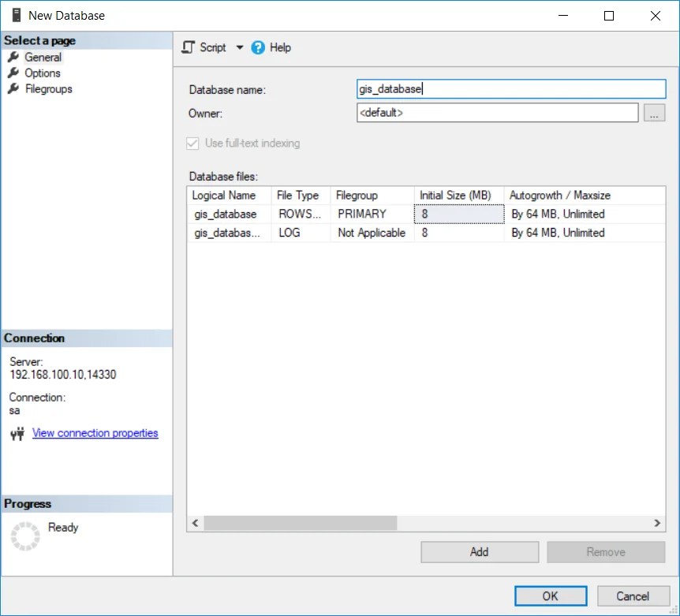The image size is (680, 616).
Task: Click the Script toolbar label
Action: click(x=213, y=47)
